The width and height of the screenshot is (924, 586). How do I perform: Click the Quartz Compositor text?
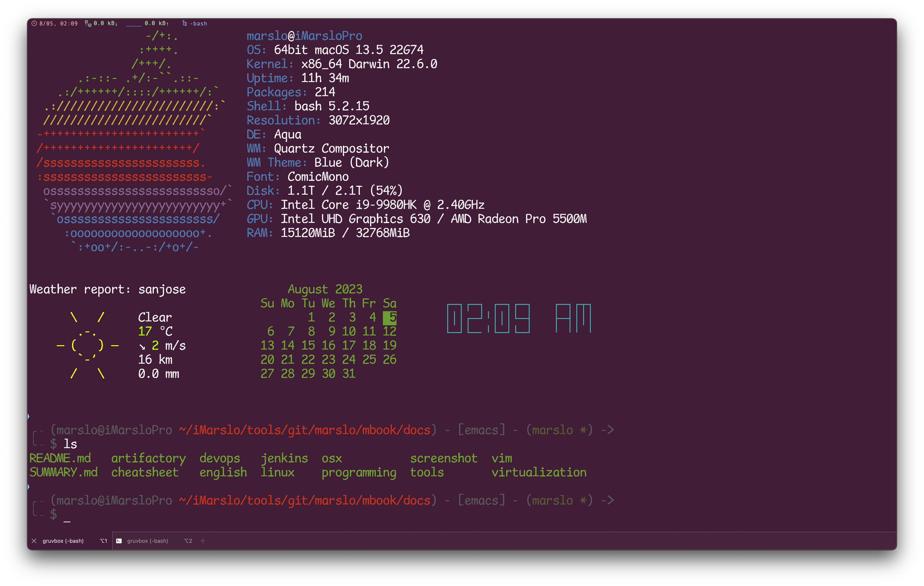[x=331, y=149]
